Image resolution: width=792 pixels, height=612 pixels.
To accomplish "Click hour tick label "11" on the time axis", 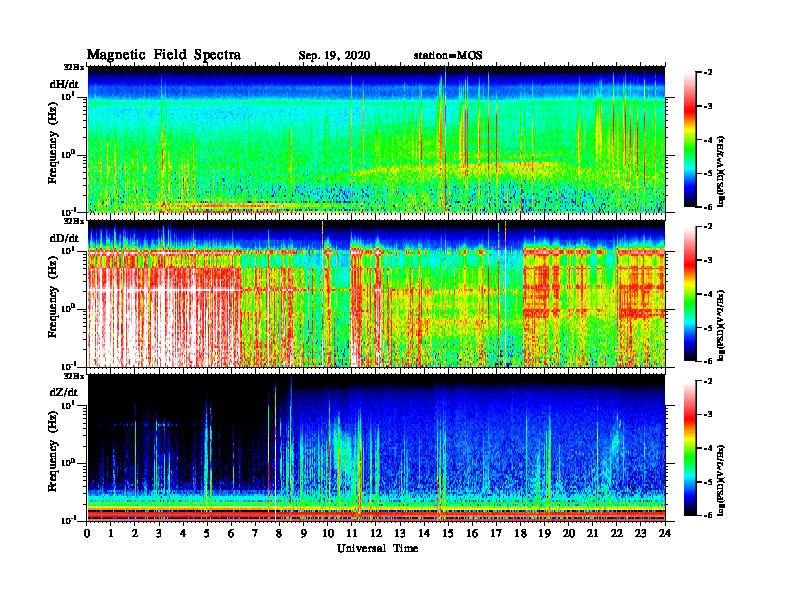I will (x=352, y=534).
